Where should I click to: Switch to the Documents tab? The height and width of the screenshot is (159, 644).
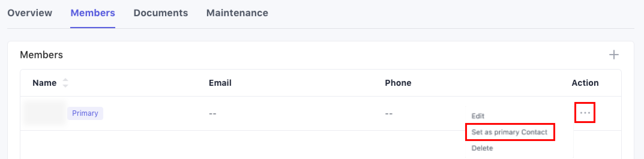point(161,13)
